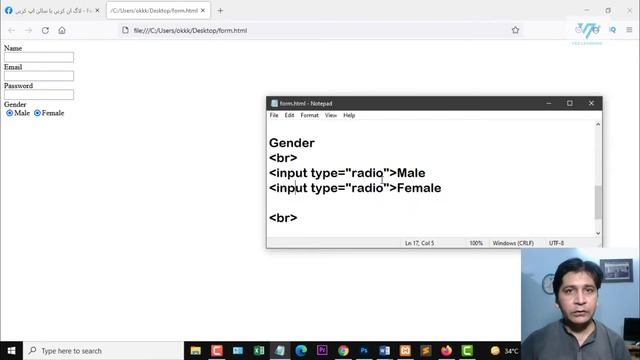Switch to Firefox in the taskbar

(x=447, y=351)
